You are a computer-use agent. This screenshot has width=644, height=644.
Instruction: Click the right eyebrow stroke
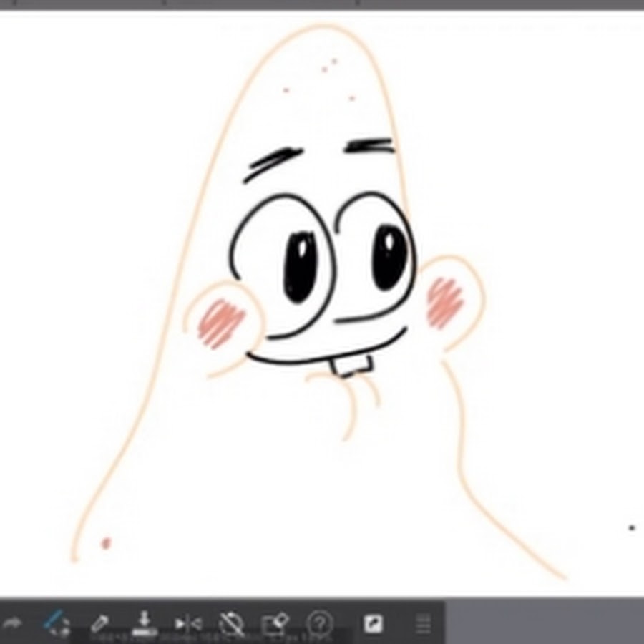click(371, 146)
